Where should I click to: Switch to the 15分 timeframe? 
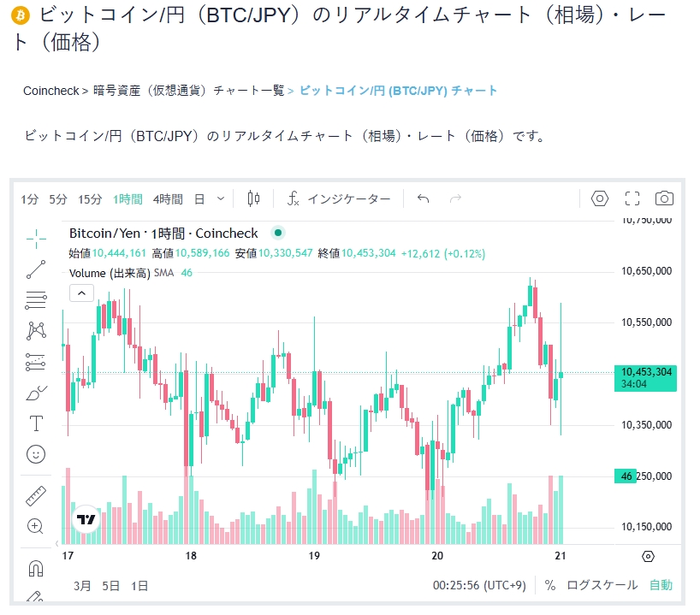point(90,198)
